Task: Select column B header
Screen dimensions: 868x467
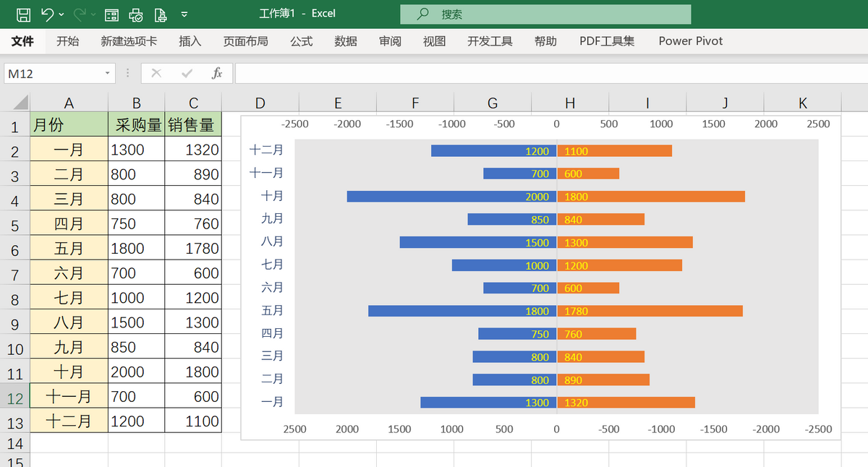Action: pos(136,103)
